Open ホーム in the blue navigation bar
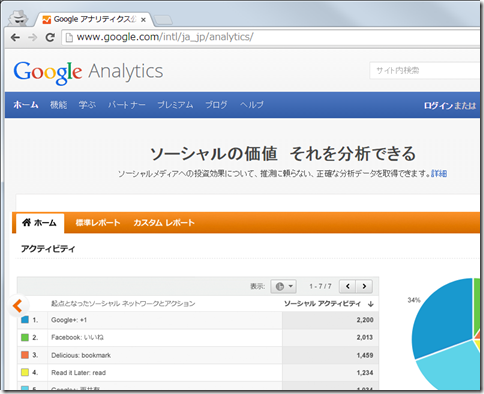 pos(26,105)
